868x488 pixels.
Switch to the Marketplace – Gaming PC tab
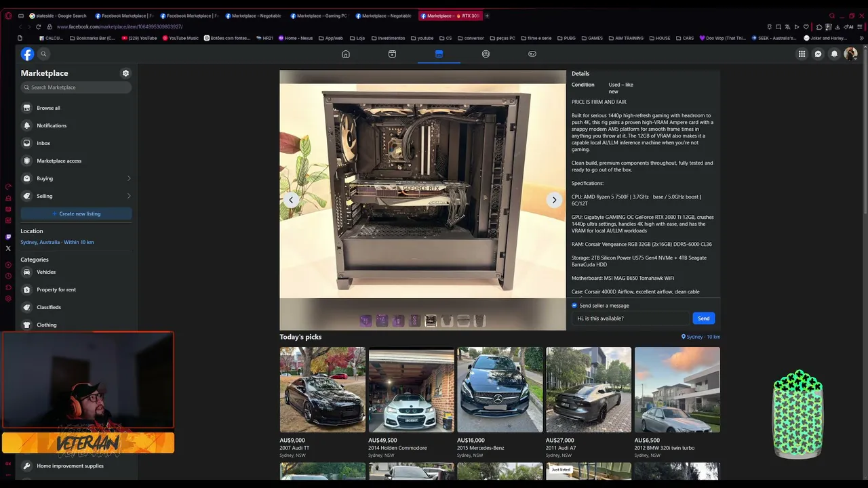coord(319,16)
